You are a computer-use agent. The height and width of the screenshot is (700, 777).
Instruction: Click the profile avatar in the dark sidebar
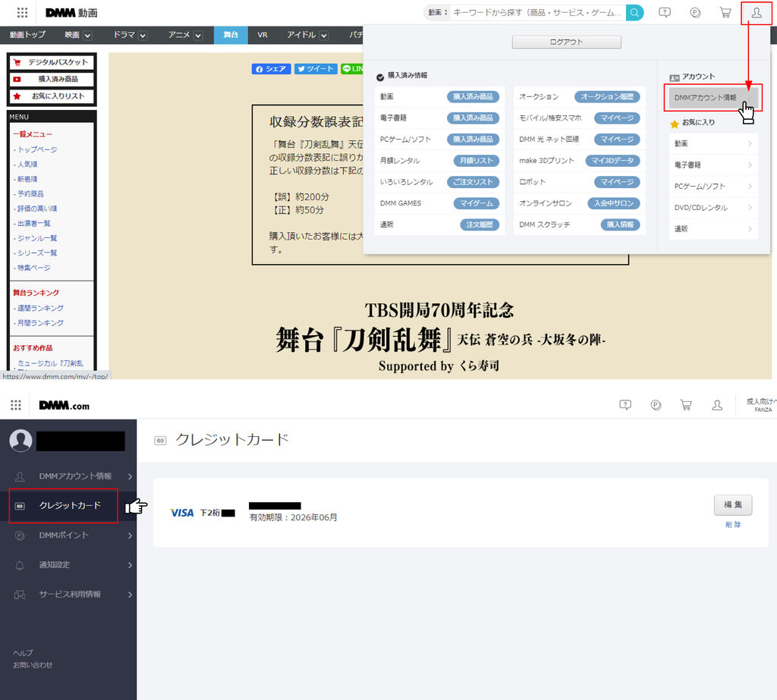tap(20, 441)
